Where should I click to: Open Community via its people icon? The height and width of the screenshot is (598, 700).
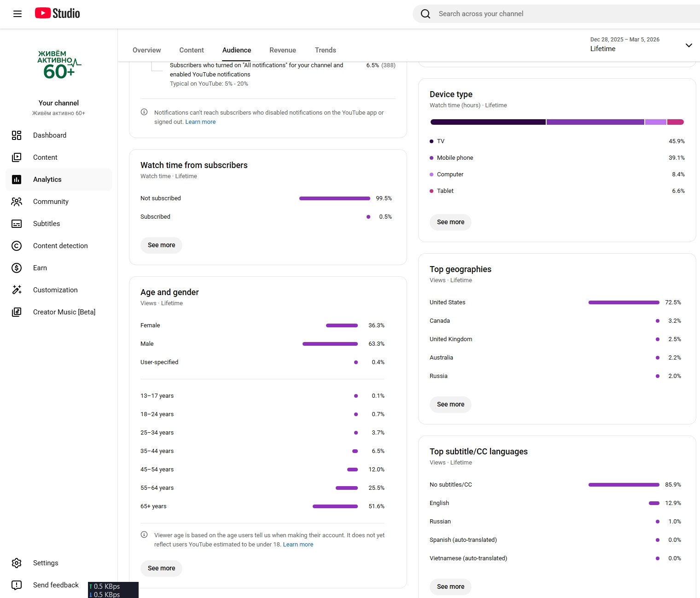[x=17, y=202]
